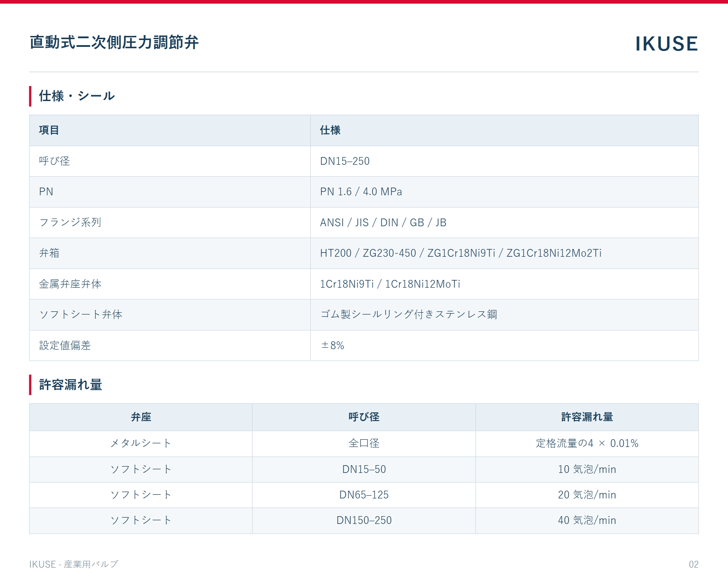Click the フランジ系列 row label

(x=70, y=223)
